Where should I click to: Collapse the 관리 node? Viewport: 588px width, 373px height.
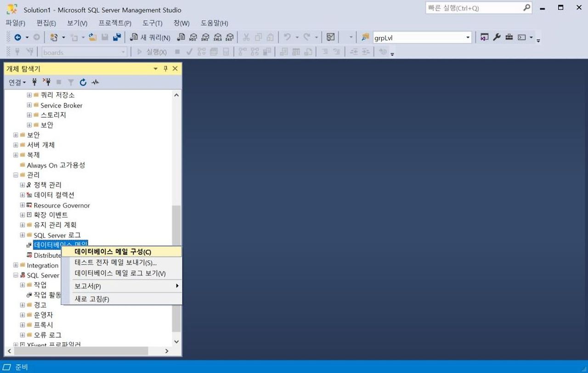[x=16, y=175]
